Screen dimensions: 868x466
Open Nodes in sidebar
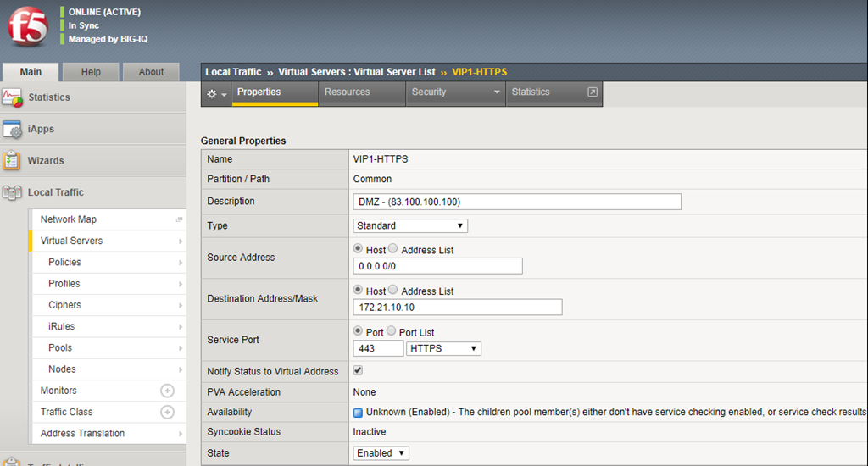click(62, 369)
